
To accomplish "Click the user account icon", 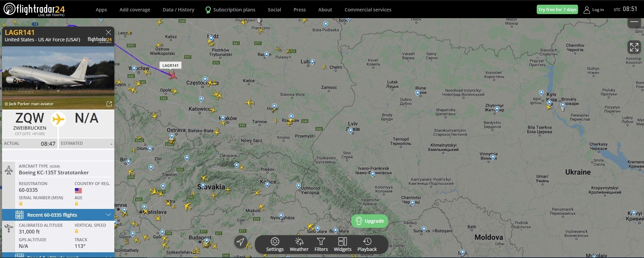I will [586, 10].
